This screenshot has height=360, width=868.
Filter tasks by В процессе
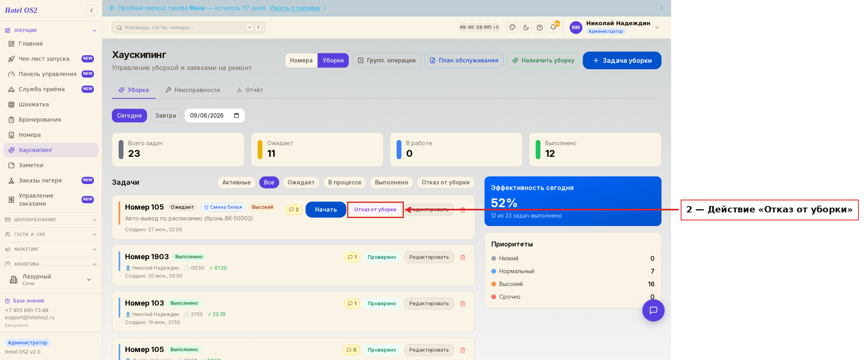(345, 182)
